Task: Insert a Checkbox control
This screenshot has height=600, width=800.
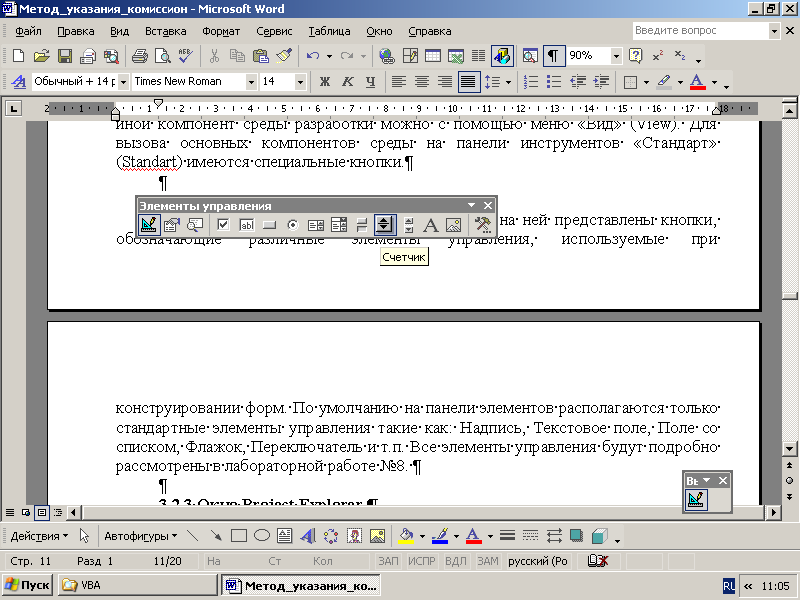Action: [223, 224]
